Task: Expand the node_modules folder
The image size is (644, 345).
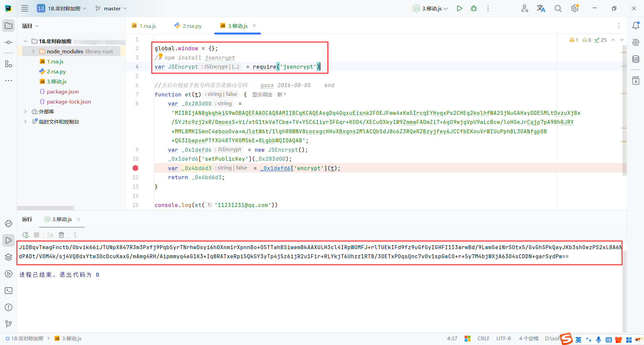Action: (x=34, y=51)
